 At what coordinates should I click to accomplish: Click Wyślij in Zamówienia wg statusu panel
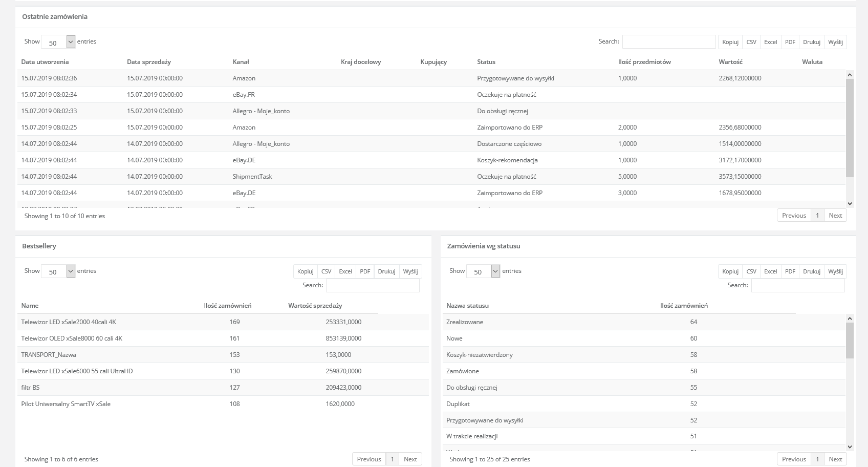coord(835,271)
